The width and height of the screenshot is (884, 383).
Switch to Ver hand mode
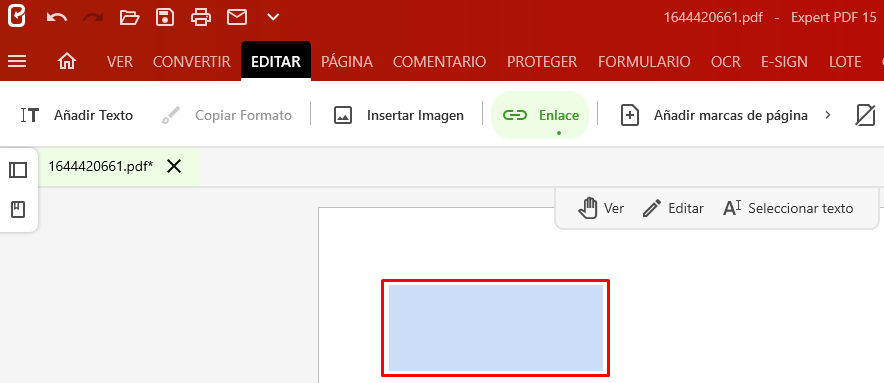click(601, 208)
